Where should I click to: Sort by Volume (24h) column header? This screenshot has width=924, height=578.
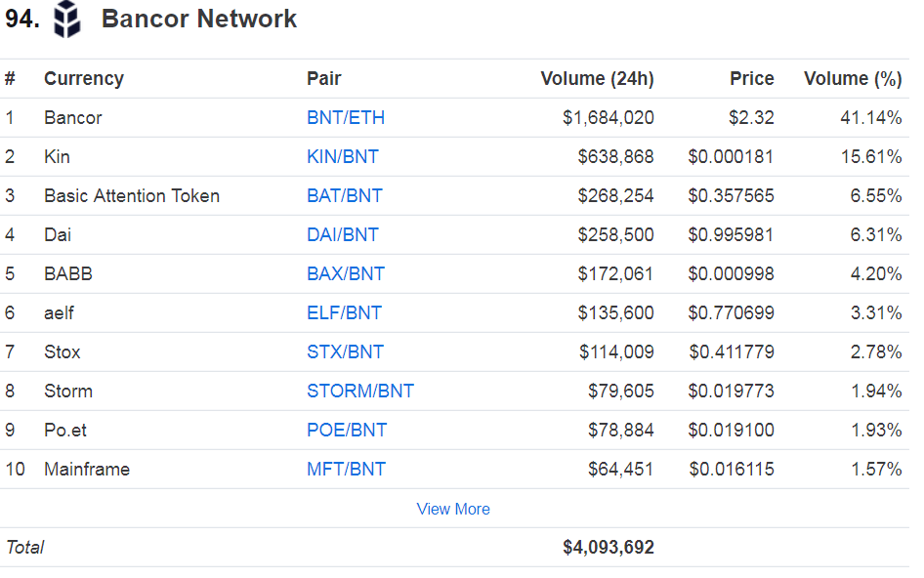click(x=597, y=79)
